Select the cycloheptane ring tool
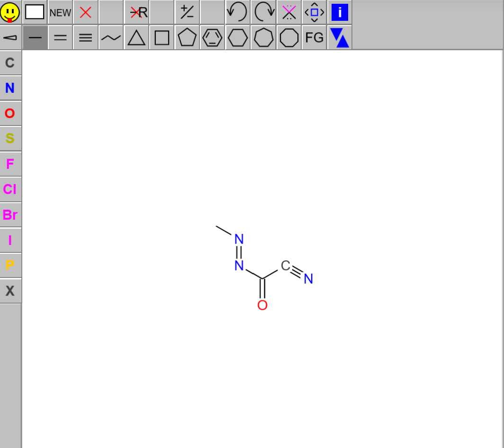This screenshot has width=504, height=448. pyautogui.click(x=263, y=38)
